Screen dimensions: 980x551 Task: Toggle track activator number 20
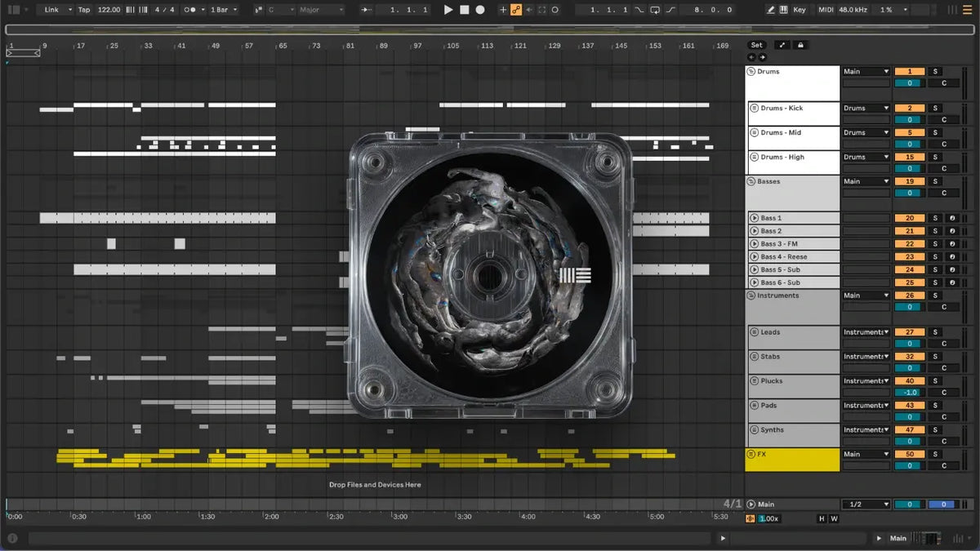[x=910, y=218]
